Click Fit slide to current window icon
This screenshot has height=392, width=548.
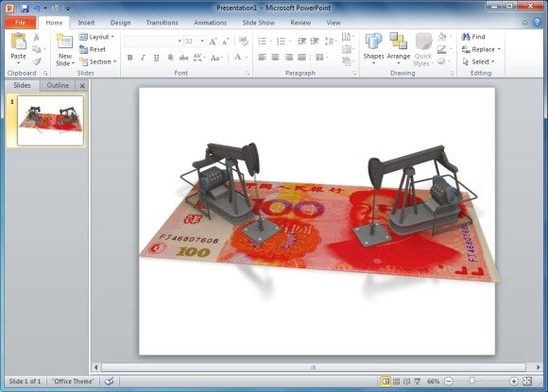[x=527, y=382]
